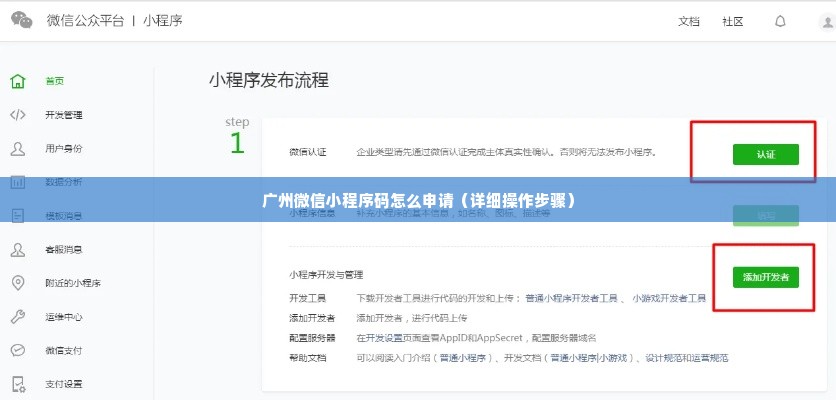Image resolution: width=836 pixels, height=400 pixels.
Task: Go to 开发管理 in the sidebar
Action: tap(63, 115)
